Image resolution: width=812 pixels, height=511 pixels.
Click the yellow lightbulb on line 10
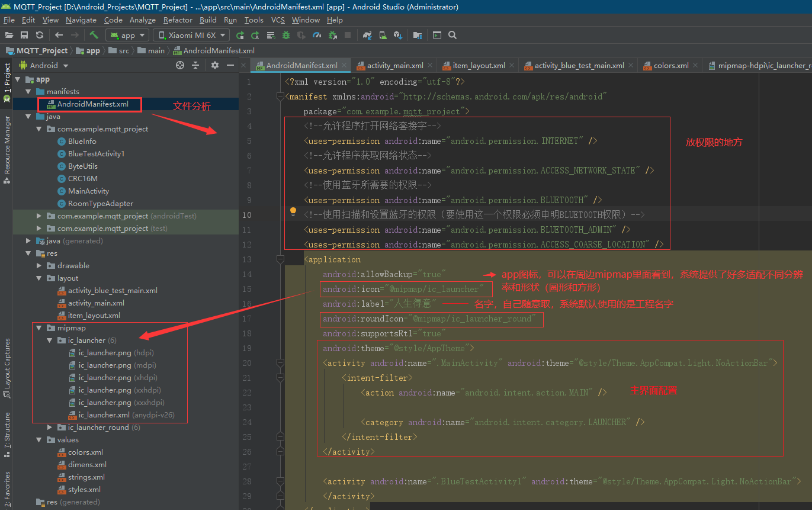(x=293, y=211)
